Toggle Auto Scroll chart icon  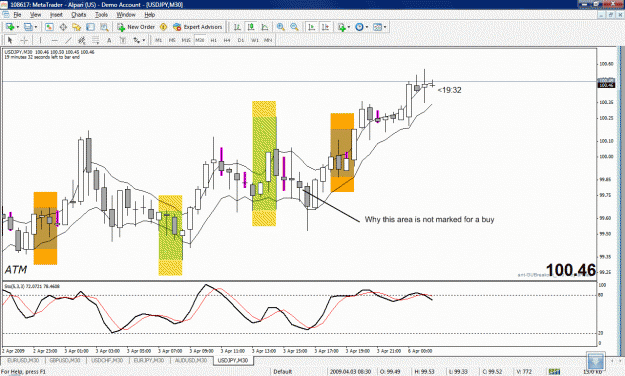point(312,27)
